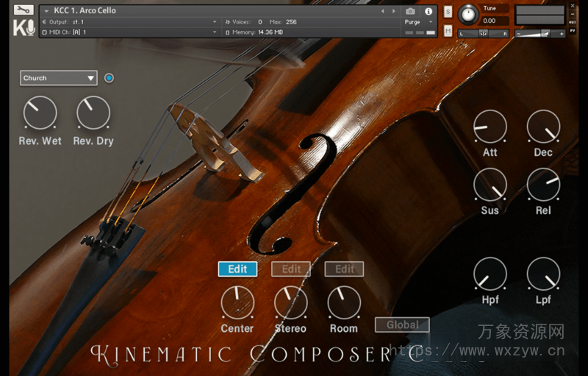Show instrument info with the i icon

click(x=429, y=11)
